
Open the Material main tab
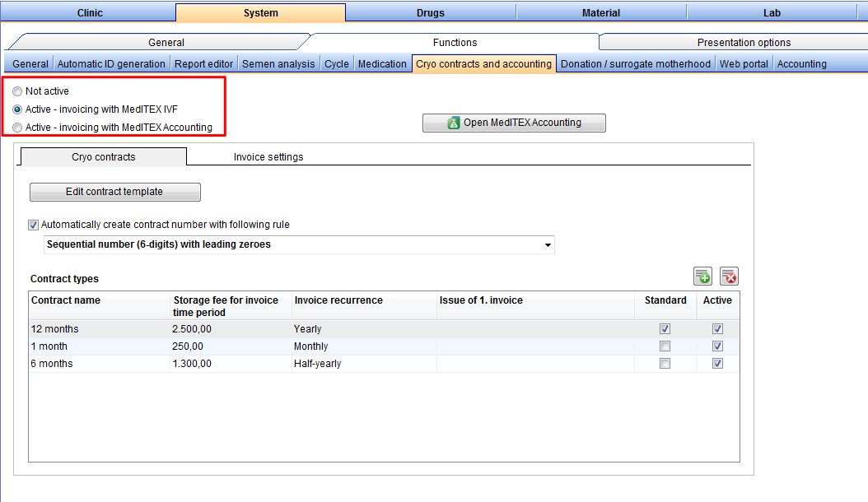(x=601, y=12)
